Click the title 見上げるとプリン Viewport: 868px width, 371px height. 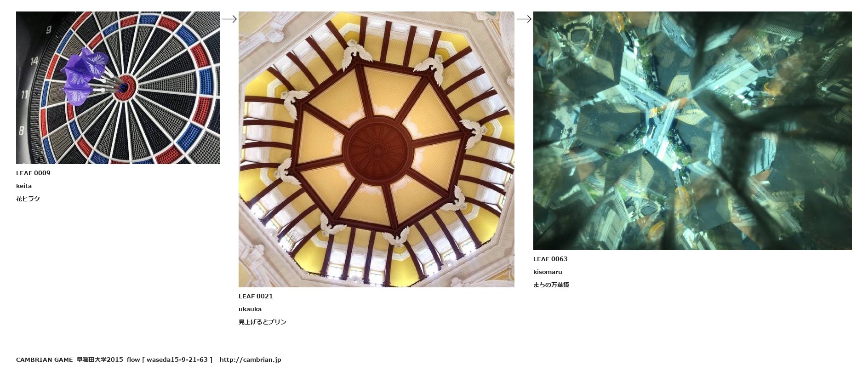(263, 322)
